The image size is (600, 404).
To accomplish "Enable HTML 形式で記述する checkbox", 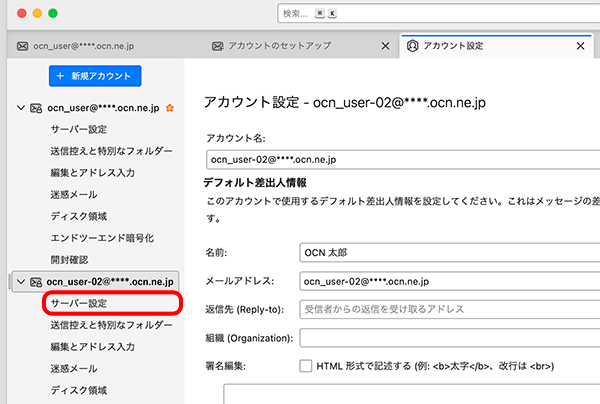I will 306,366.
